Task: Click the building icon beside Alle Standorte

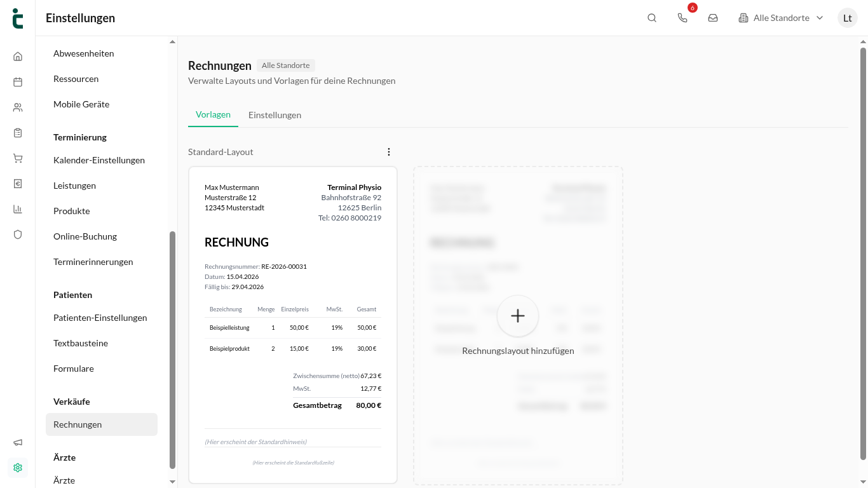Action: click(743, 18)
